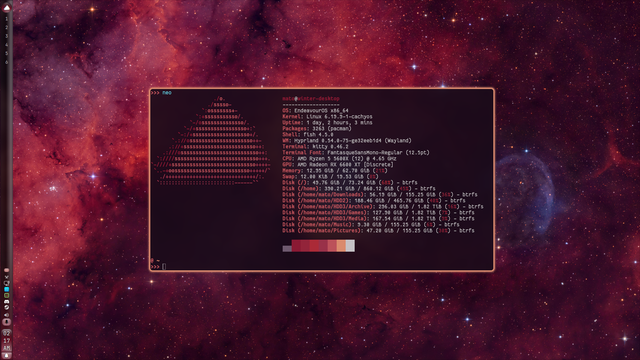The width and height of the screenshot is (640, 360).
Task: Open the cyan square tray app
Action: (7, 289)
